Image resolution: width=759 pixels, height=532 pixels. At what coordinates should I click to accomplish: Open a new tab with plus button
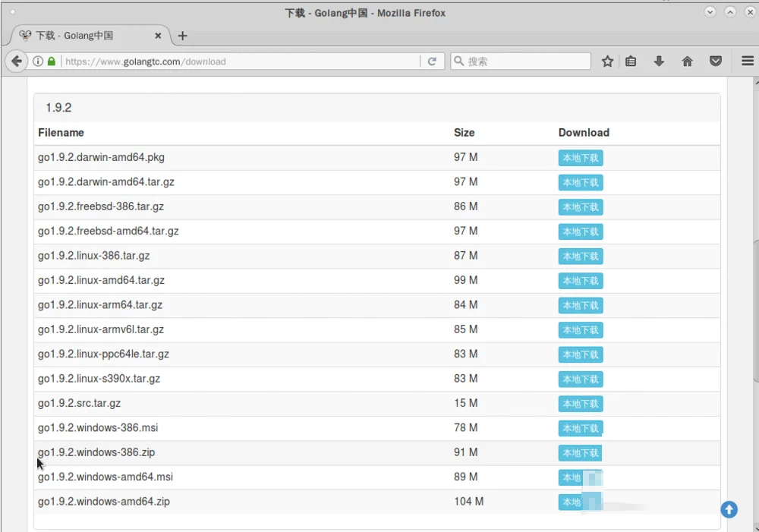182,36
